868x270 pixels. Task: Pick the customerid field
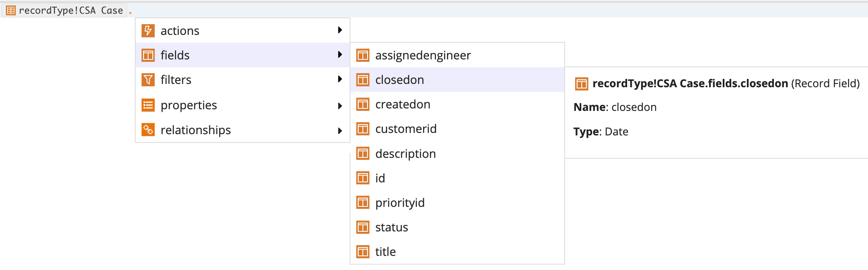(x=457, y=129)
